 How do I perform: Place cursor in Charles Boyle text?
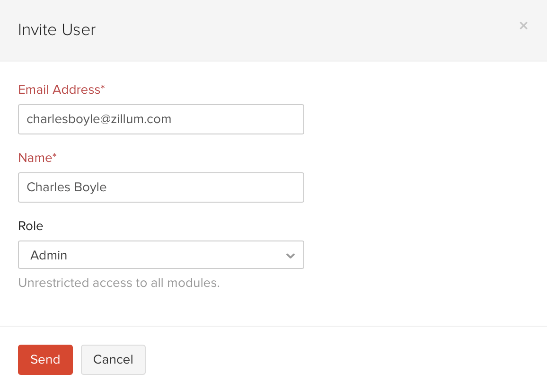(67, 187)
